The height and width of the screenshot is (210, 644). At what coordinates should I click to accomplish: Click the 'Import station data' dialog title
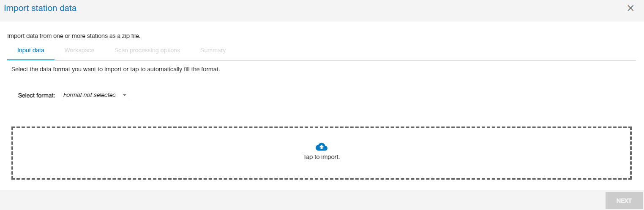40,8
